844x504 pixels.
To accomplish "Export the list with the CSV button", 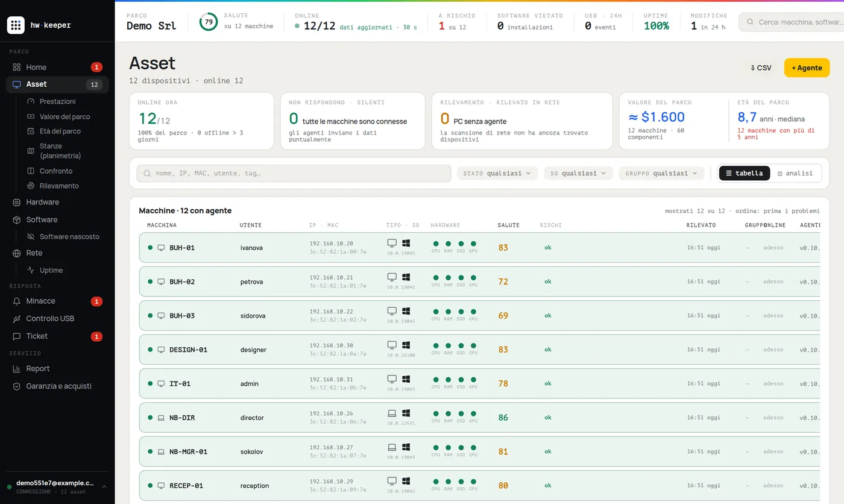I will pos(761,68).
